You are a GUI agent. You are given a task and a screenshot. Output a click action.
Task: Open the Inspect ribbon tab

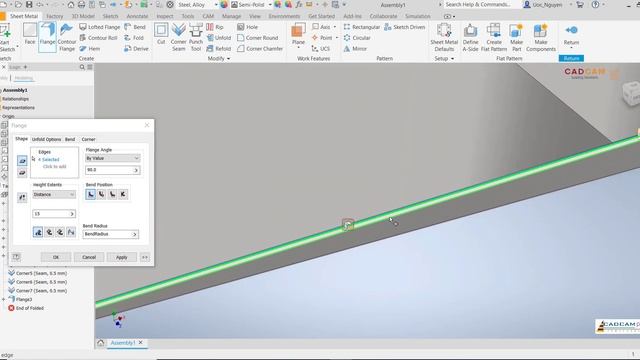pos(165,16)
